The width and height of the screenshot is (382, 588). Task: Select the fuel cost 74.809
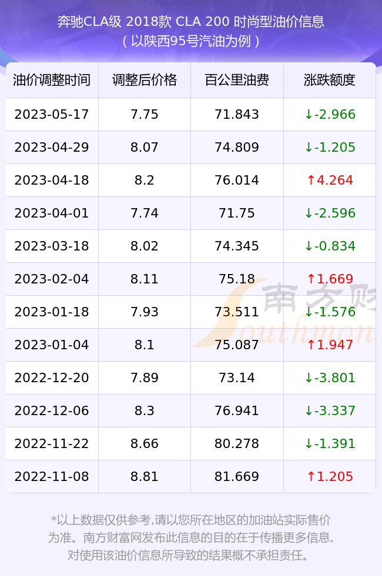[x=237, y=148]
